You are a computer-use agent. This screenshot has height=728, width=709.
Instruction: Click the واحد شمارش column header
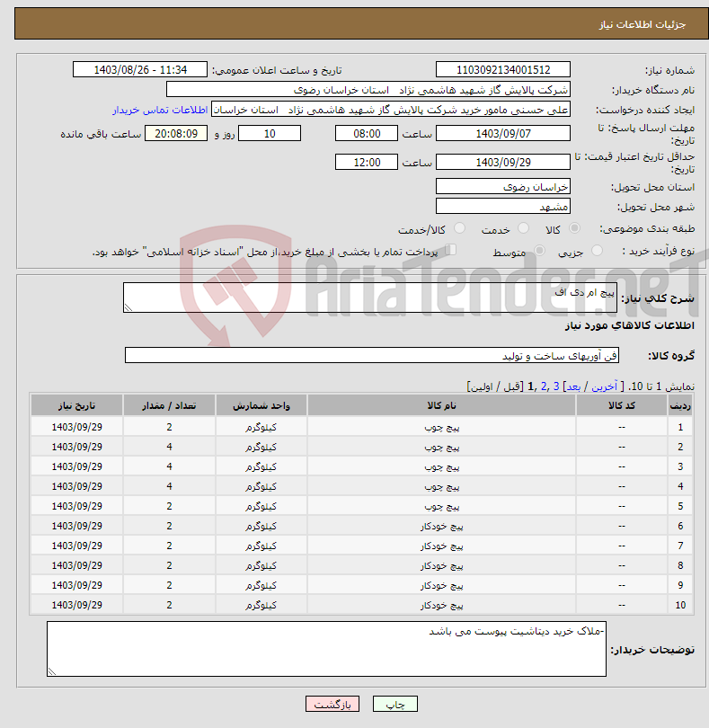(x=261, y=405)
